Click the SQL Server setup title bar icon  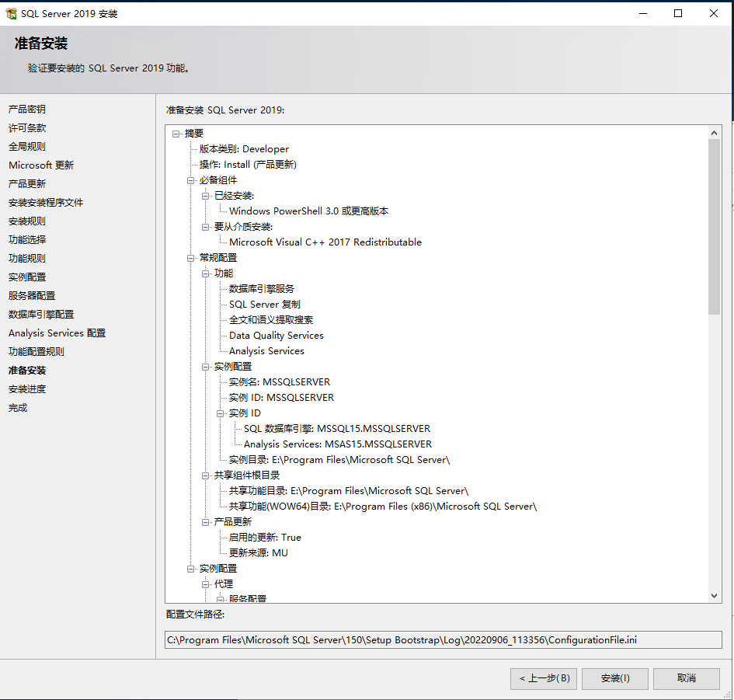11,13
